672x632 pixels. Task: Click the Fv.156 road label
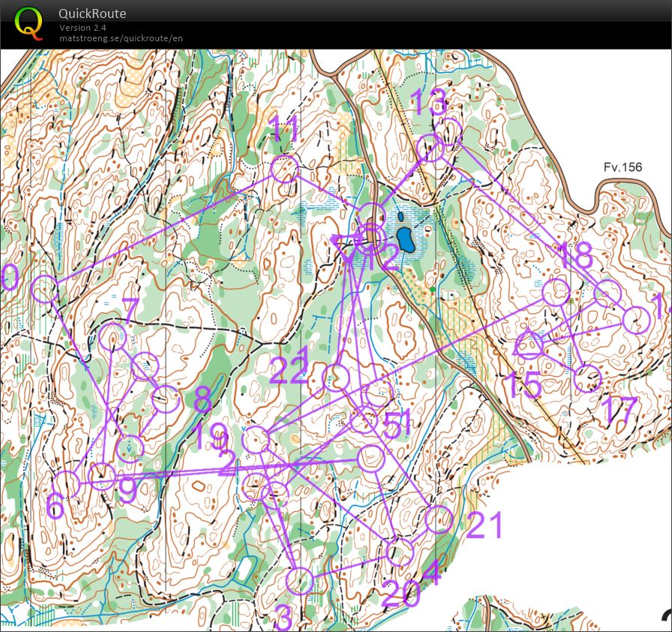click(622, 166)
